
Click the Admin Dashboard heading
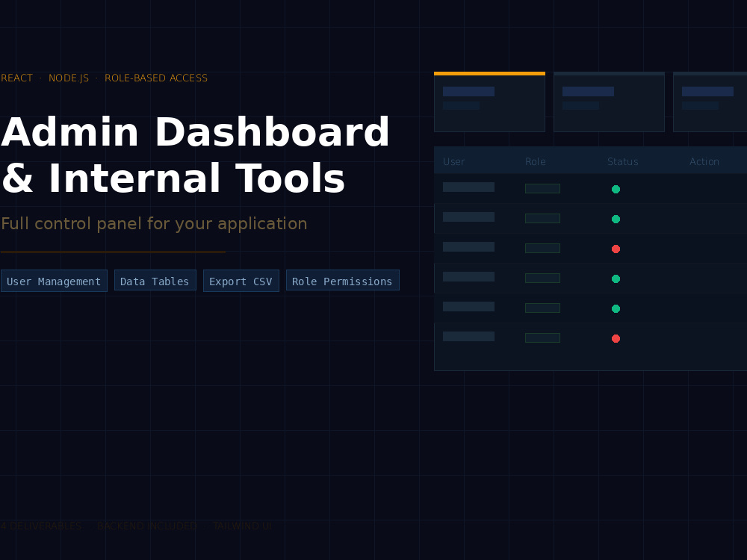pos(195,132)
